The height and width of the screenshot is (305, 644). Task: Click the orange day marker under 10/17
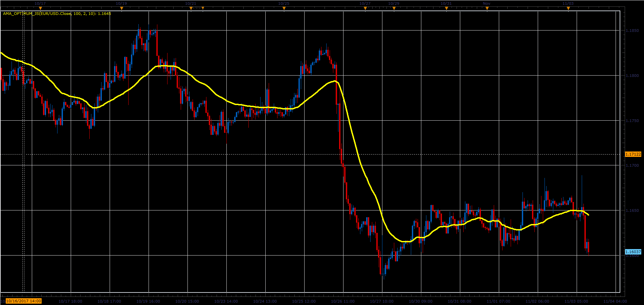(40, 8)
